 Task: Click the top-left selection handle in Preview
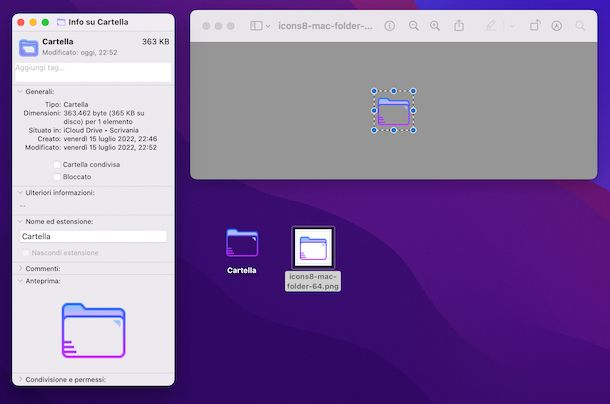point(374,91)
